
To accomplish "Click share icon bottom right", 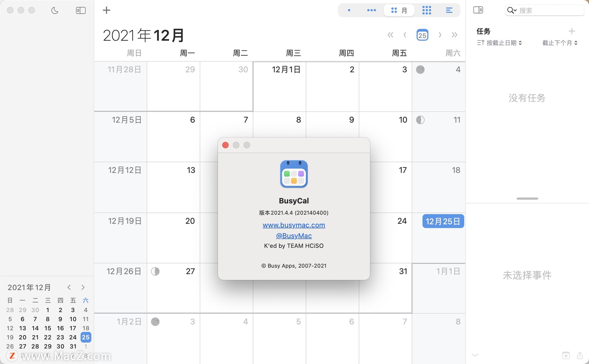I will pyautogui.click(x=579, y=355).
